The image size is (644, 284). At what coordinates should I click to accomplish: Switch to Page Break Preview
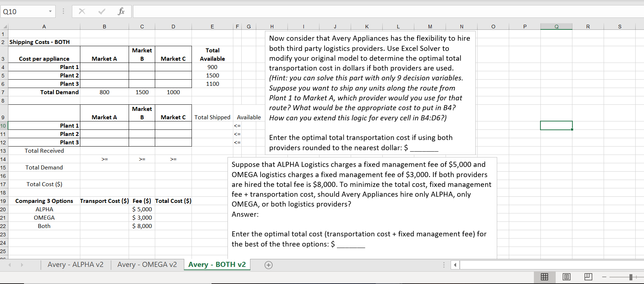[x=588, y=277]
